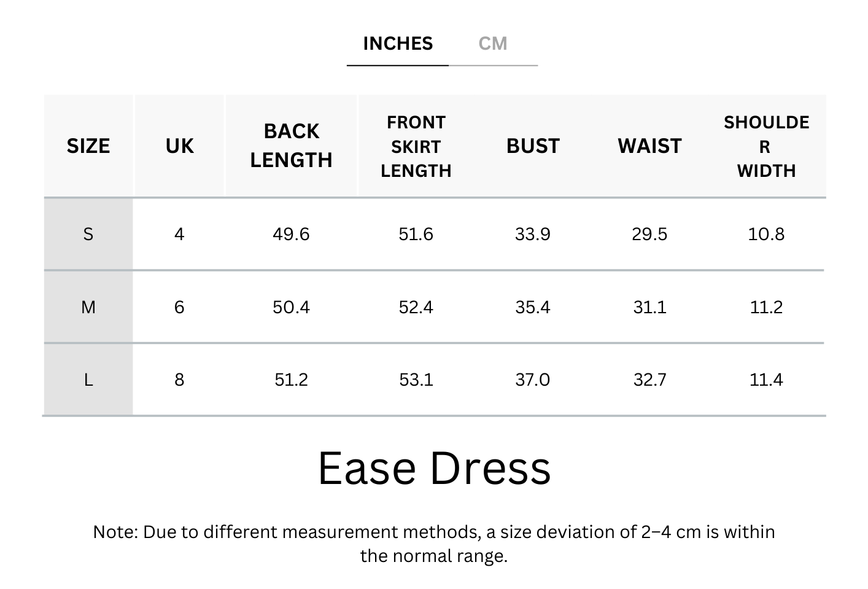Click the 35.4 bust value
Screen dimensions: 868x589
533,307
